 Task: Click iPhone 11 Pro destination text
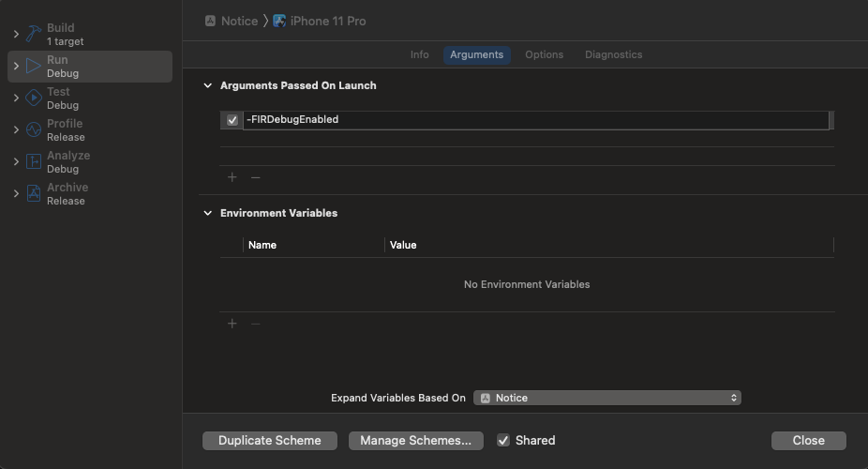[x=328, y=21]
